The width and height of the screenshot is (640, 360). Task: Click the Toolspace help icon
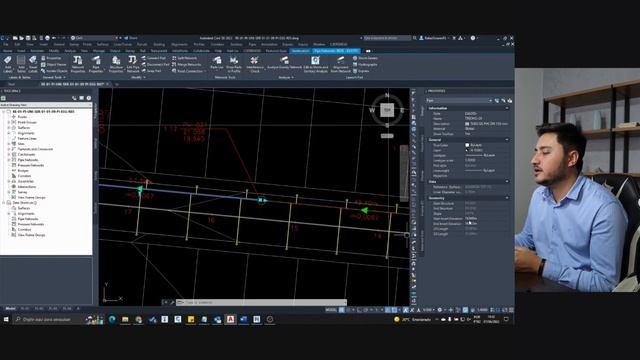coord(89,98)
